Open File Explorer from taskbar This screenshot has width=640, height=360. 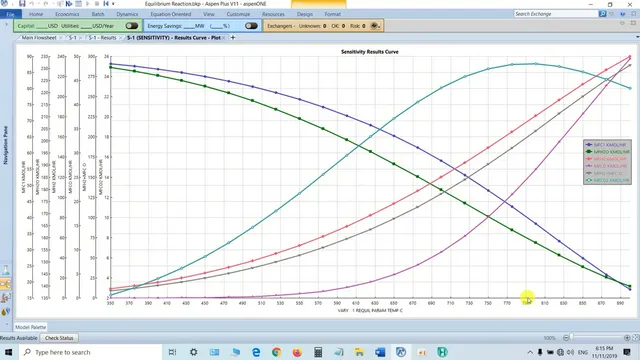(x=359, y=352)
